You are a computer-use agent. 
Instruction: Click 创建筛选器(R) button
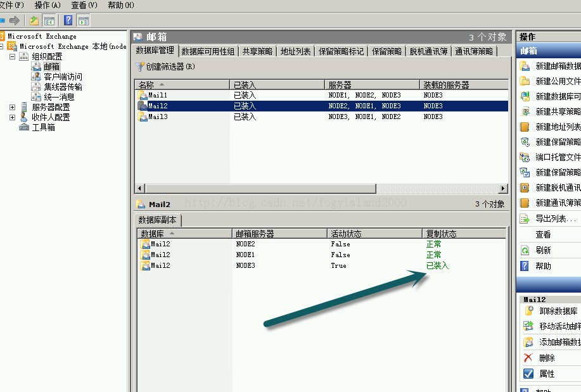point(165,66)
